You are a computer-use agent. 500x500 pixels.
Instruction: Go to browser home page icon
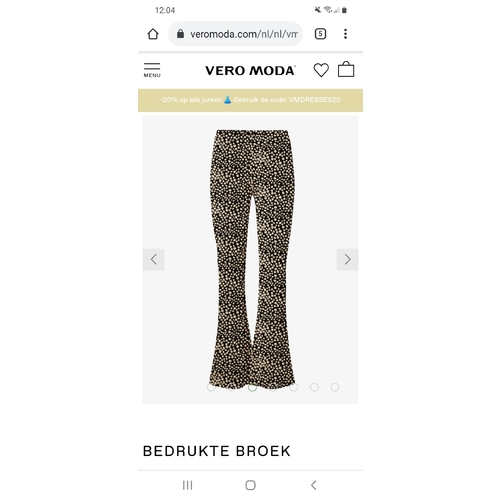(153, 34)
